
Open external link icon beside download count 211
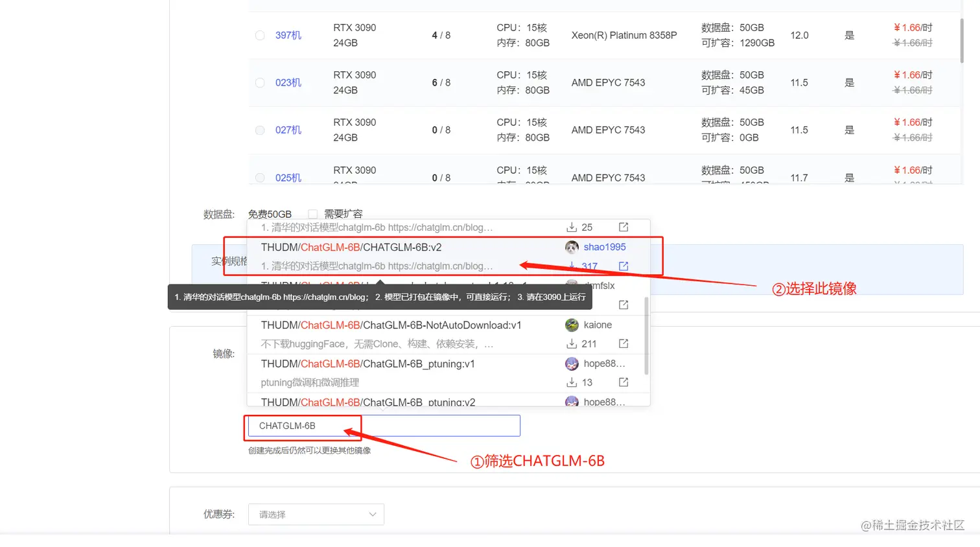click(x=624, y=343)
